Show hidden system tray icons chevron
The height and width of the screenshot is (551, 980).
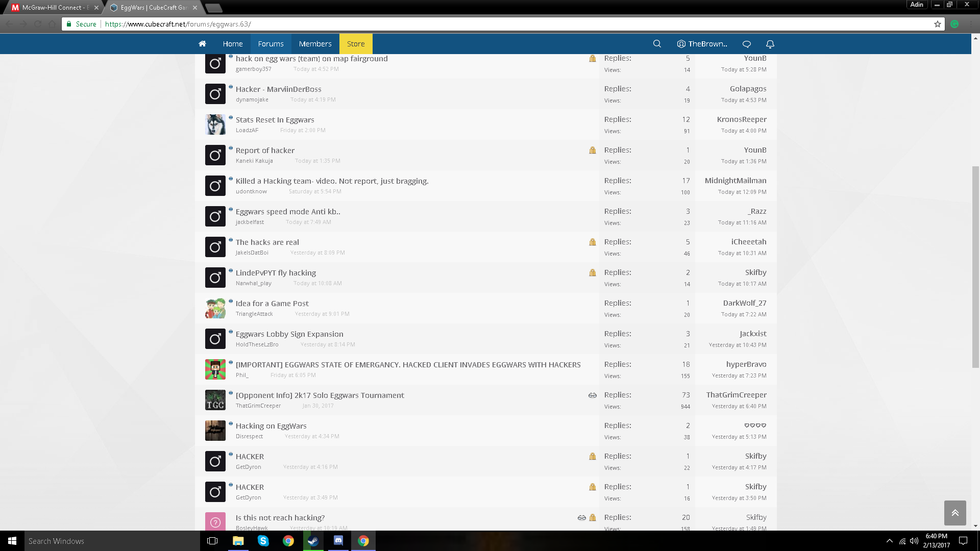point(890,541)
